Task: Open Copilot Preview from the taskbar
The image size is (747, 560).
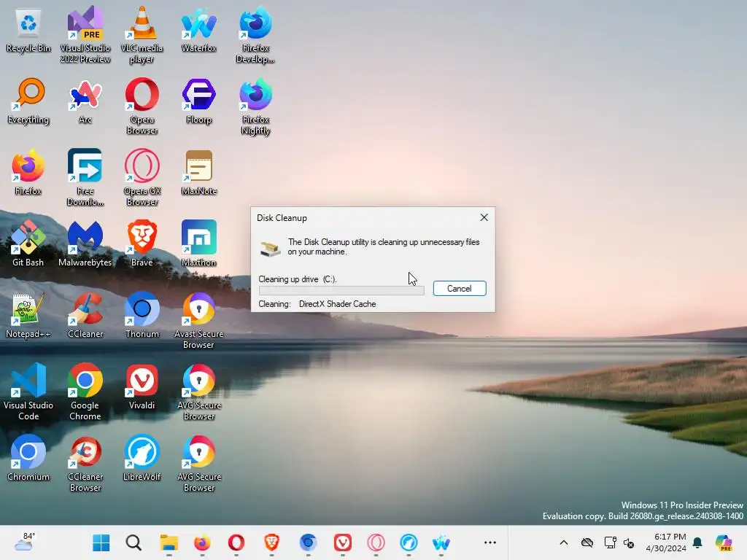Action: tap(724, 542)
